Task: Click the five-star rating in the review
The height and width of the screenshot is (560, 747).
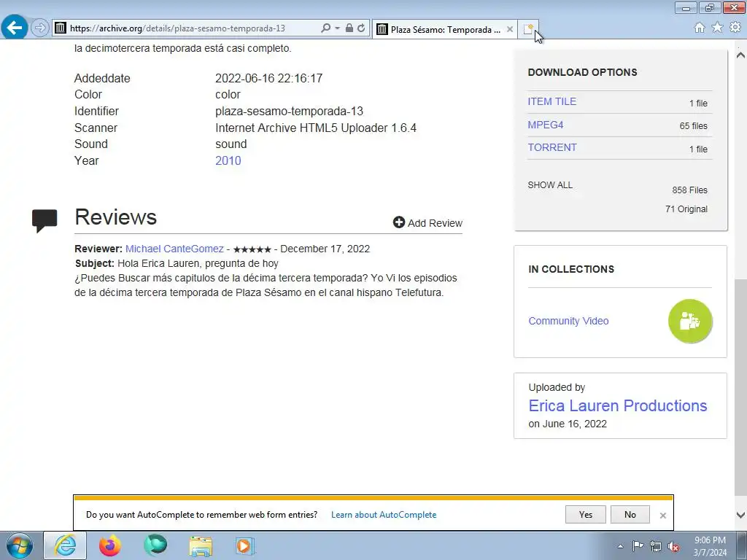Action: [x=252, y=249]
